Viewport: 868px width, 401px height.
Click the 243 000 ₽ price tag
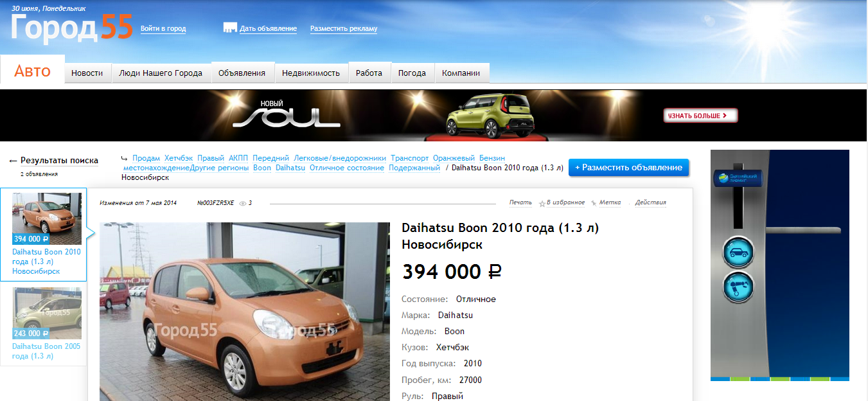[31, 333]
